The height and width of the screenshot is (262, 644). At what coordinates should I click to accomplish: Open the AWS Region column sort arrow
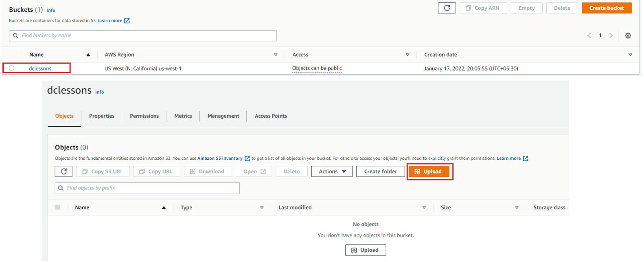pyautogui.click(x=276, y=55)
